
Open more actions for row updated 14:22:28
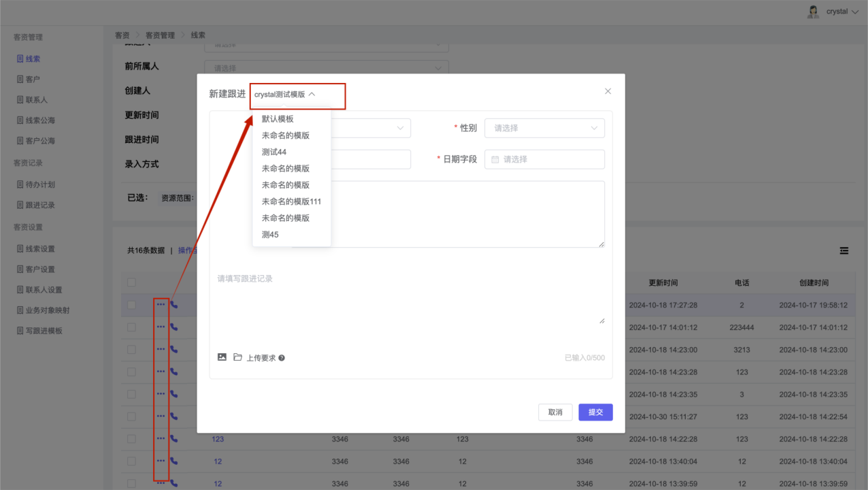(x=161, y=439)
